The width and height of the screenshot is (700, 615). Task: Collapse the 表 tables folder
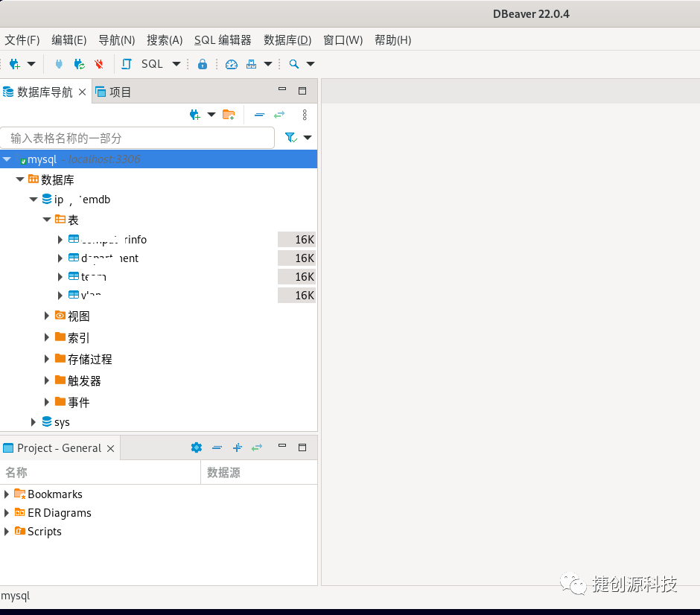(x=47, y=220)
